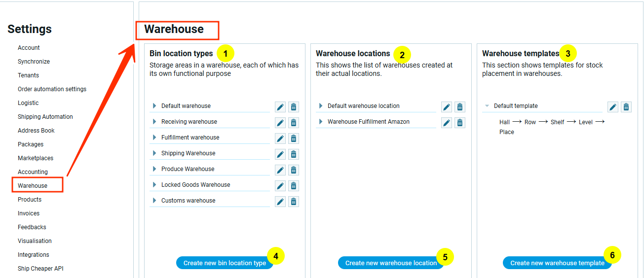Click Create new warehouse template button

pos(557,263)
